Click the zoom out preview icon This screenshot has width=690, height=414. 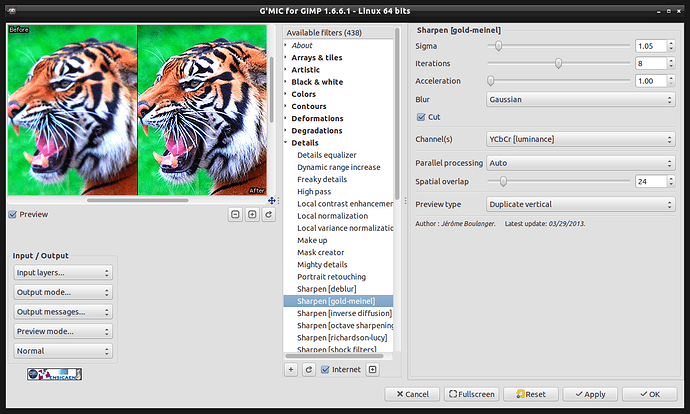click(x=236, y=215)
